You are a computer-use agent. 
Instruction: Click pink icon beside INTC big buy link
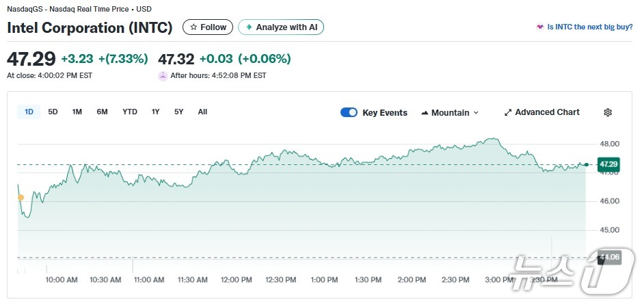tap(541, 27)
